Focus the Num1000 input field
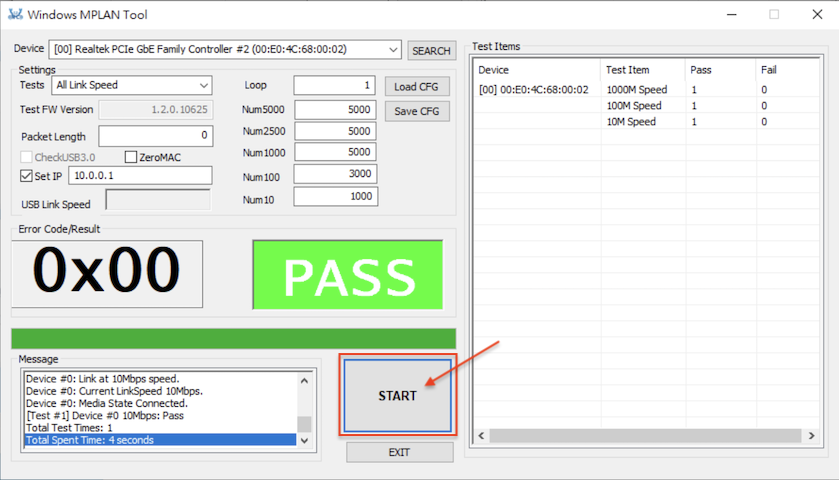The height and width of the screenshot is (480, 839). click(x=335, y=152)
